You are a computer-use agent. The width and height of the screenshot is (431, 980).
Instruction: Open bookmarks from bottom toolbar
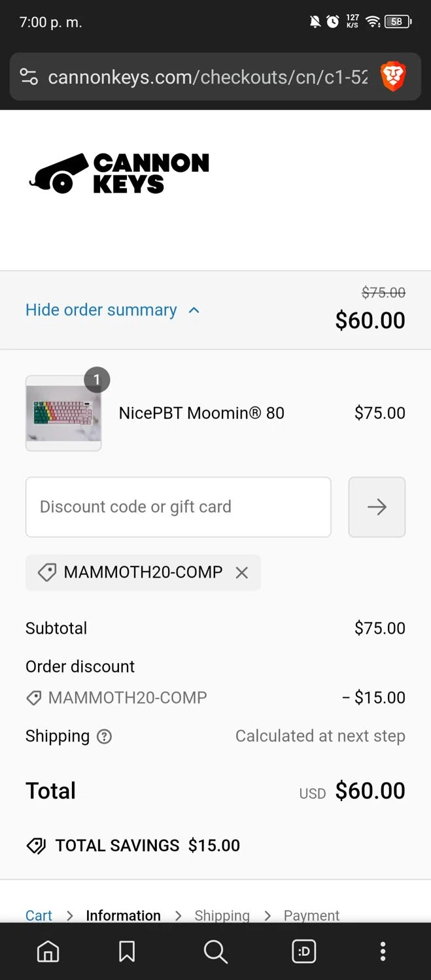[x=127, y=951]
